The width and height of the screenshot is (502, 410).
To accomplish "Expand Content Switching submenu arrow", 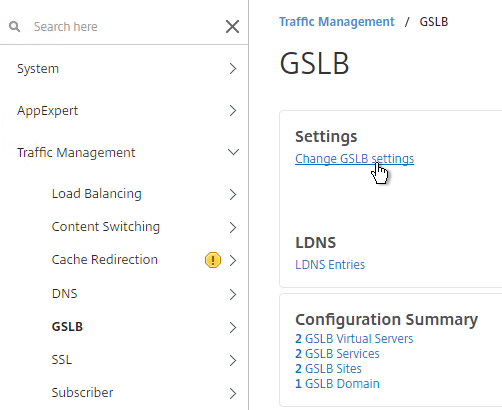I will click(233, 227).
